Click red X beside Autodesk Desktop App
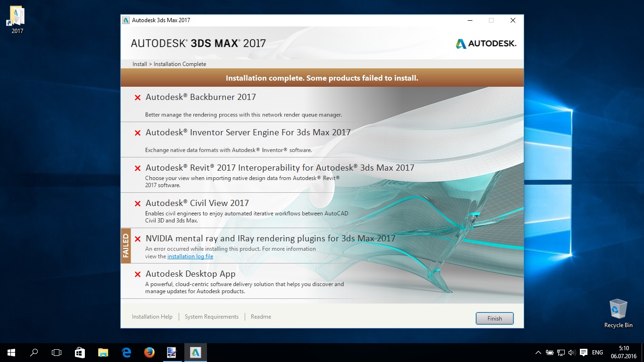 (x=138, y=274)
